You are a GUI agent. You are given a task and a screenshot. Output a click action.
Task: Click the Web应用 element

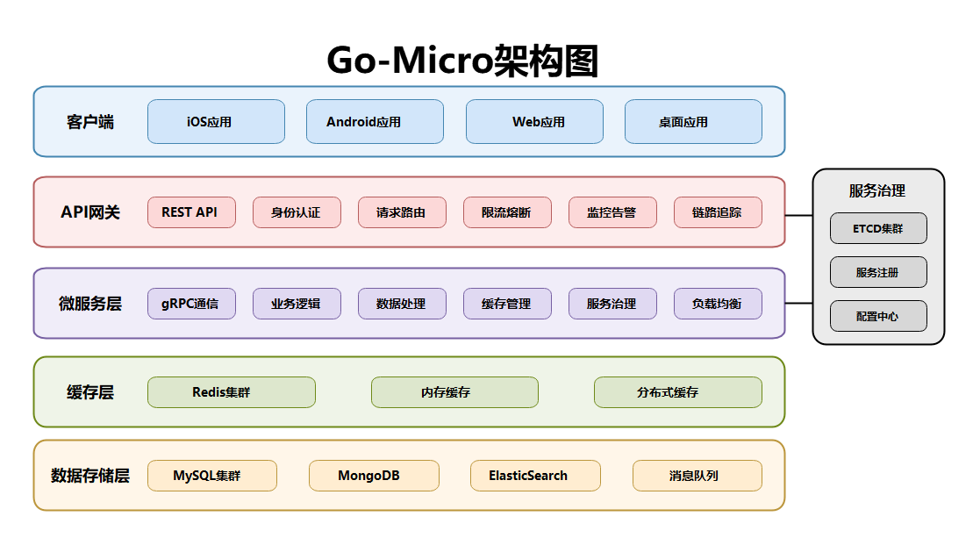point(534,121)
